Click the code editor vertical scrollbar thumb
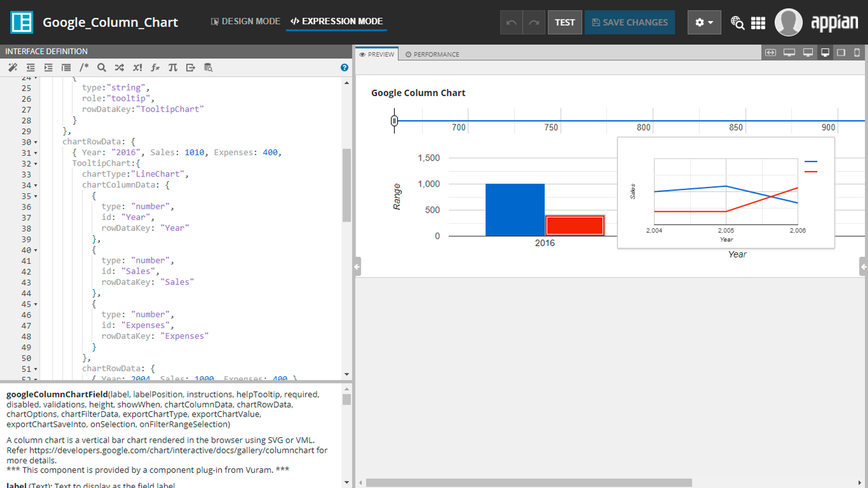Viewport: 868px width, 488px height. coord(347,185)
